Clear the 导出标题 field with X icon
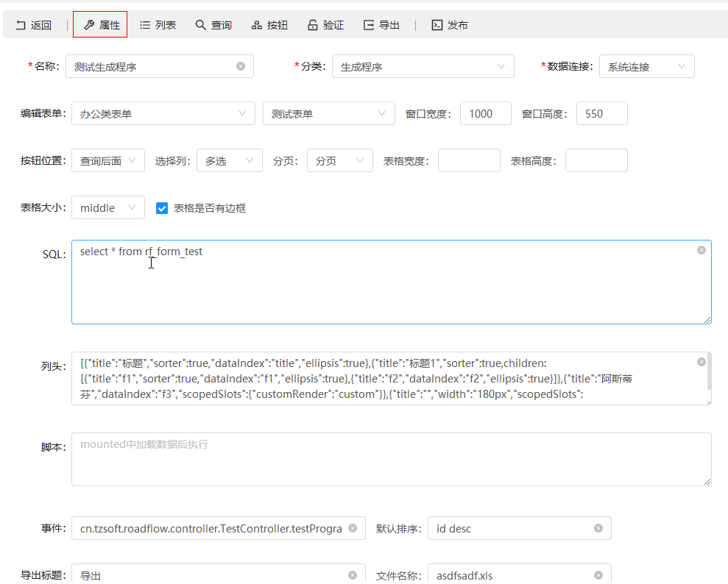The height and width of the screenshot is (584, 728). click(353, 575)
